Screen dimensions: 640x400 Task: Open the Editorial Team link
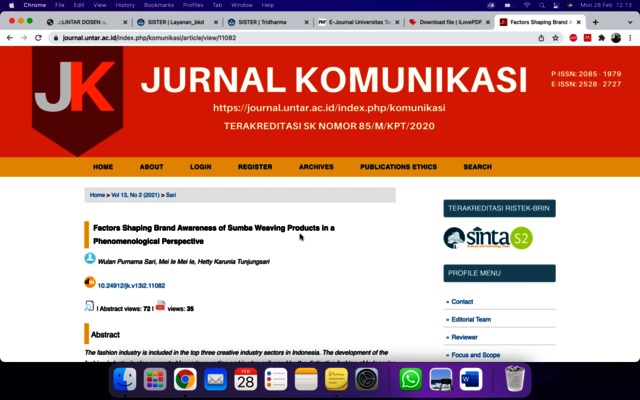(x=471, y=319)
